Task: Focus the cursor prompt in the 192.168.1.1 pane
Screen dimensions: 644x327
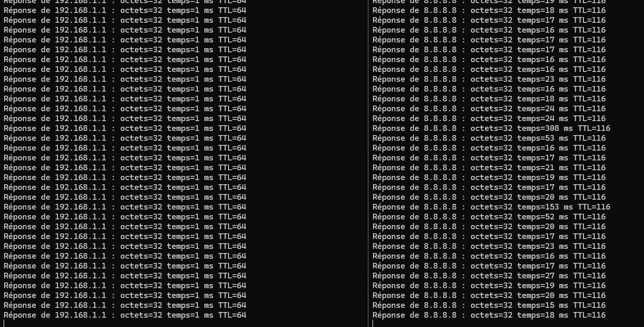Action: [x=4, y=324]
